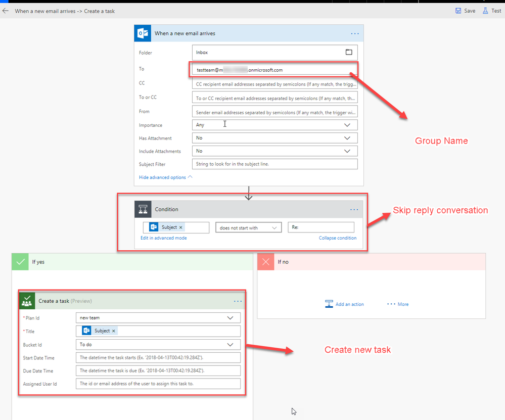Click the green If yes checkmark icon
Image resolution: width=505 pixels, height=420 pixels.
point(20,262)
